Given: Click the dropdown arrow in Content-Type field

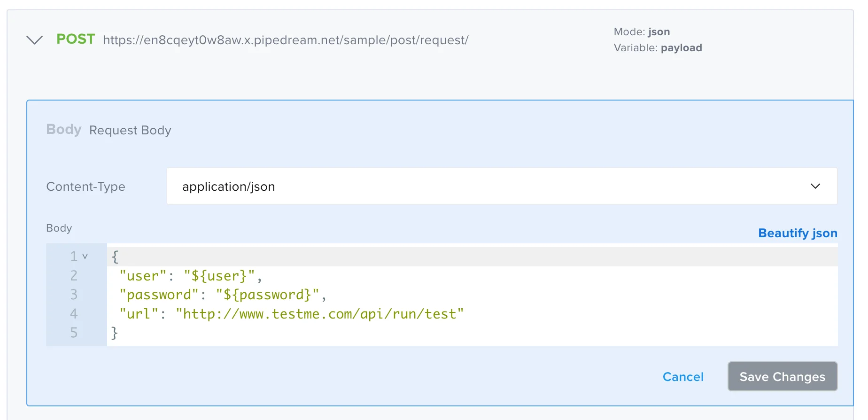Looking at the screenshot, I should (x=815, y=187).
